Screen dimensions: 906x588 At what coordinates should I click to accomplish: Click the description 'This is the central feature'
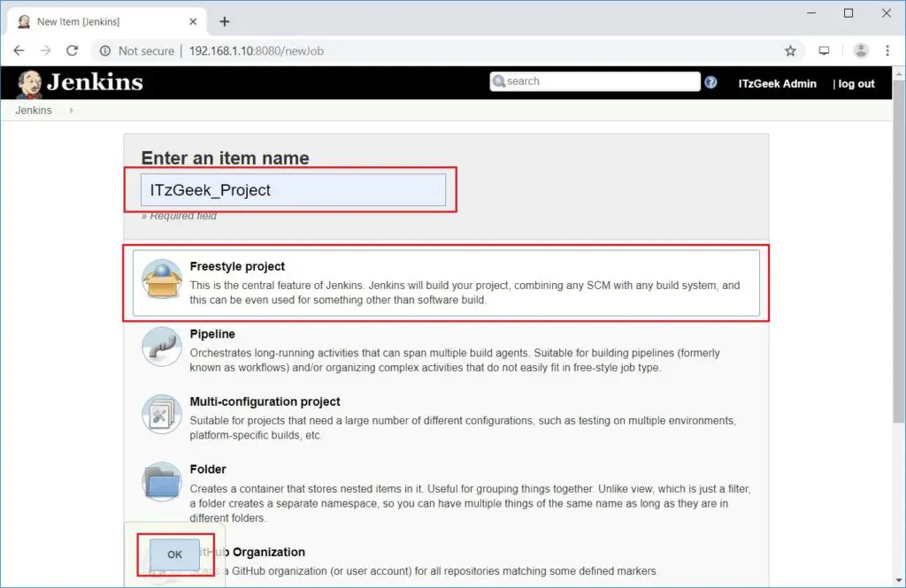pos(465,293)
